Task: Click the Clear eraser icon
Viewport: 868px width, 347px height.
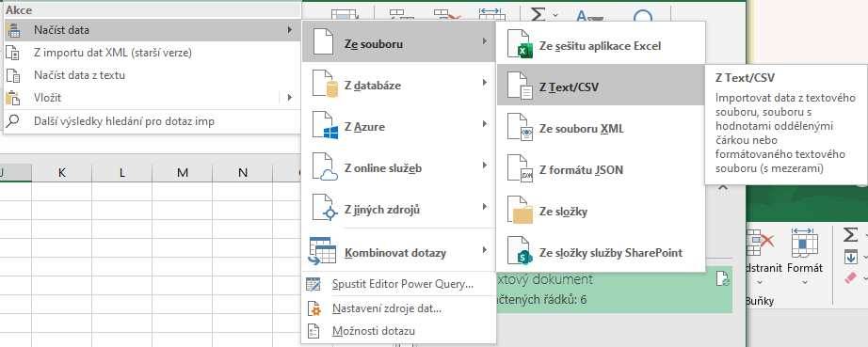Action: (x=851, y=278)
